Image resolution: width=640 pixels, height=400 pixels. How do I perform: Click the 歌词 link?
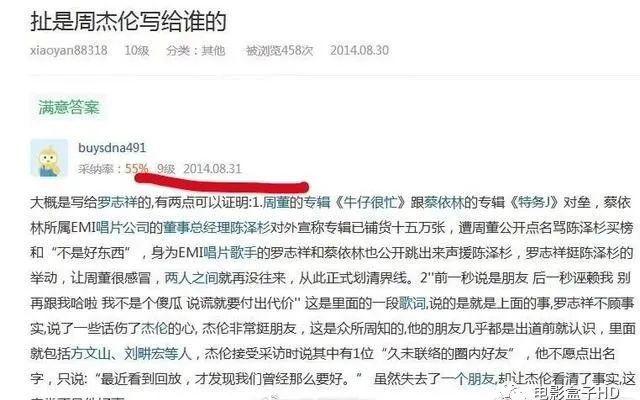pyautogui.click(x=412, y=303)
